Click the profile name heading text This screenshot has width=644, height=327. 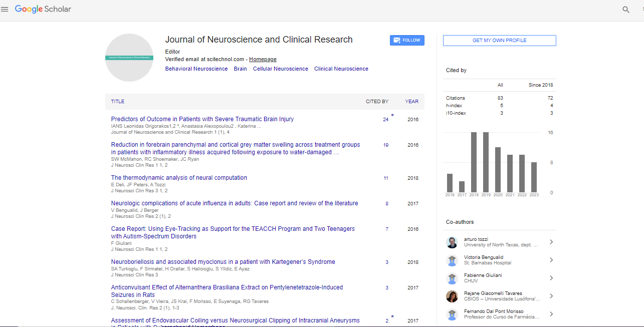(259, 40)
